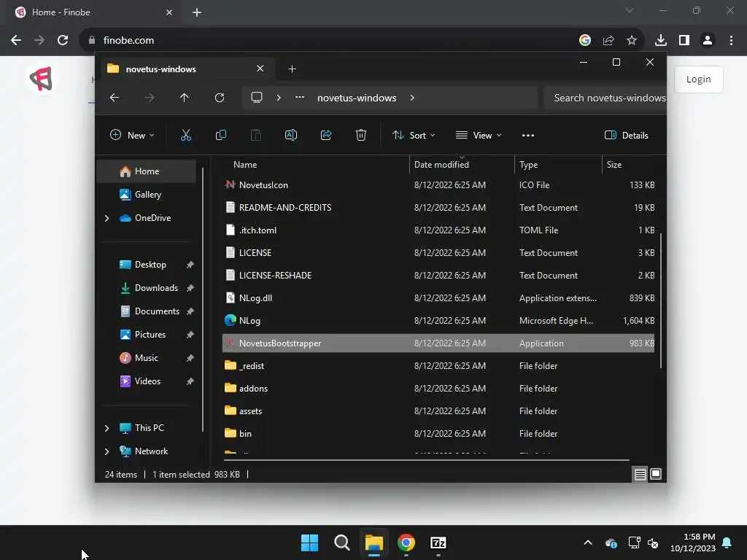
Task: Click the horizontal scrollbar under file list
Action: (426, 460)
